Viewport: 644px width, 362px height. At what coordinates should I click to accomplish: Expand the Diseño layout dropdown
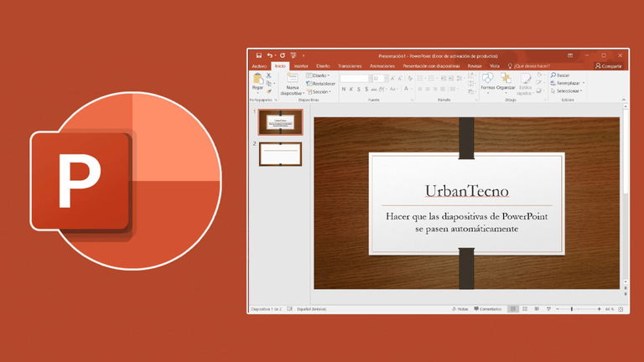(319, 75)
